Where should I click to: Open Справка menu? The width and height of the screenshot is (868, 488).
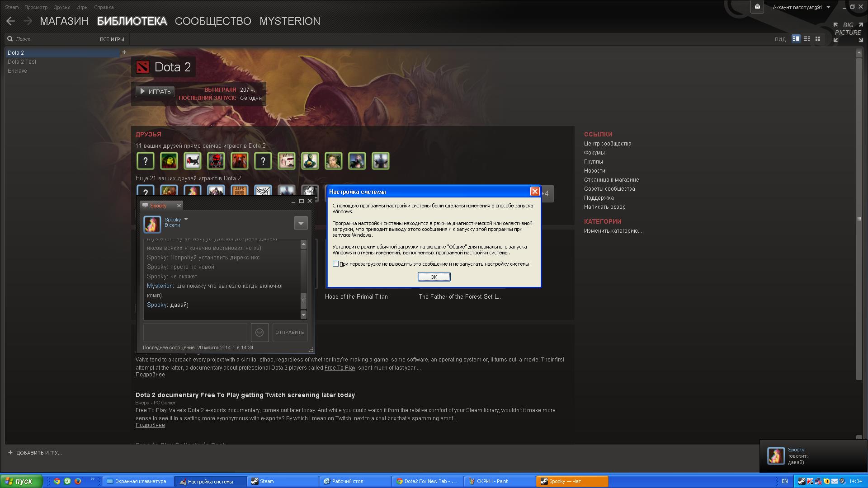tap(104, 7)
